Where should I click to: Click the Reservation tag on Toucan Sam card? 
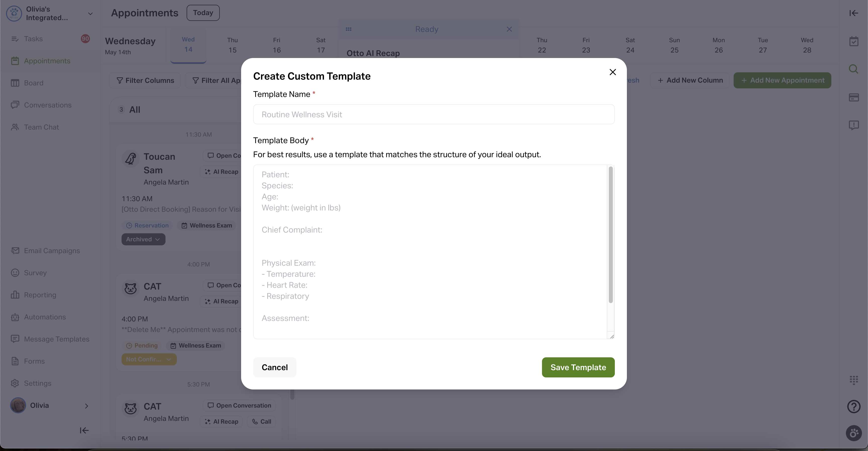click(x=147, y=226)
